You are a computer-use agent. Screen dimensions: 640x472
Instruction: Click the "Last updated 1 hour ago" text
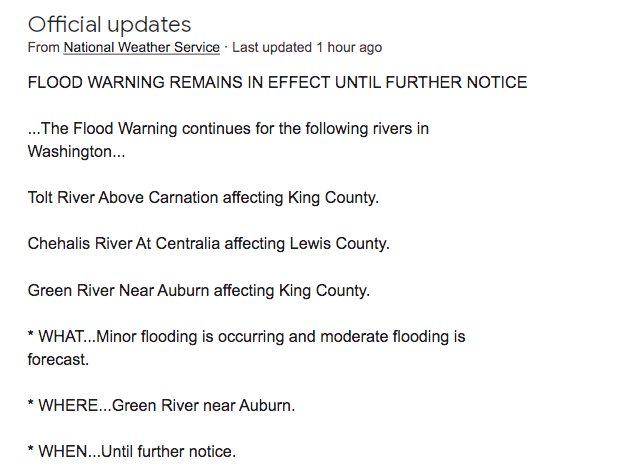tap(306, 47)
